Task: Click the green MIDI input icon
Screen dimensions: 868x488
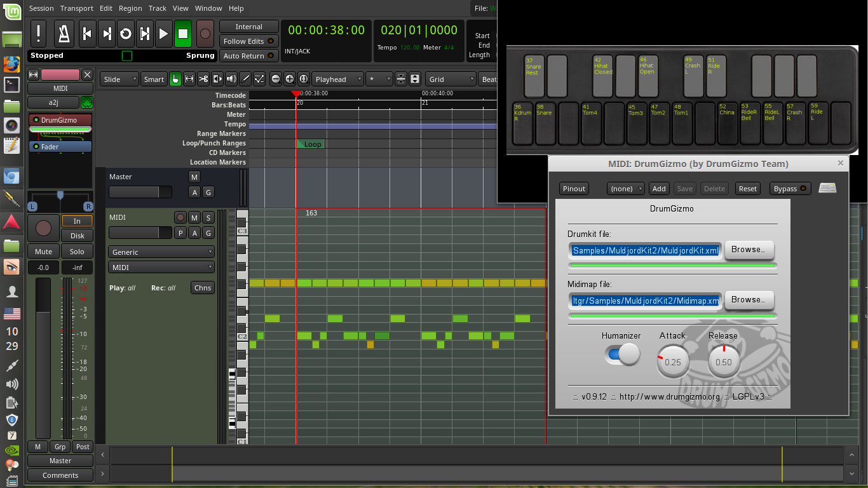Action: 87,102
